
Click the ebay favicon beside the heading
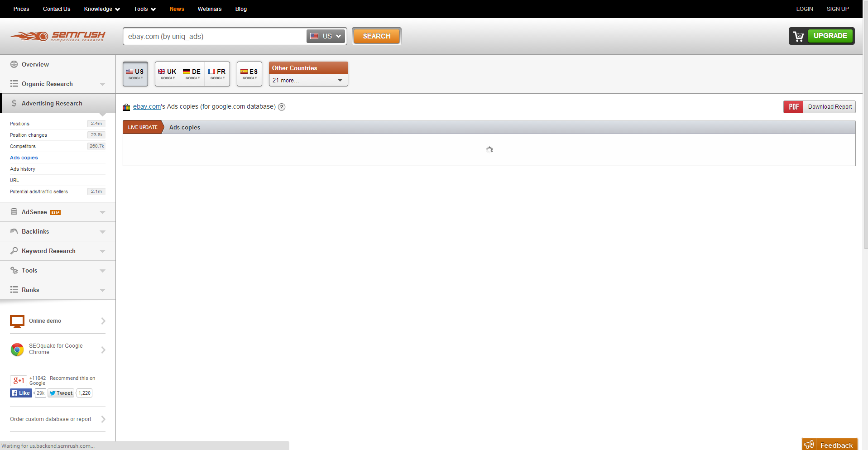[x=126, y=107]
